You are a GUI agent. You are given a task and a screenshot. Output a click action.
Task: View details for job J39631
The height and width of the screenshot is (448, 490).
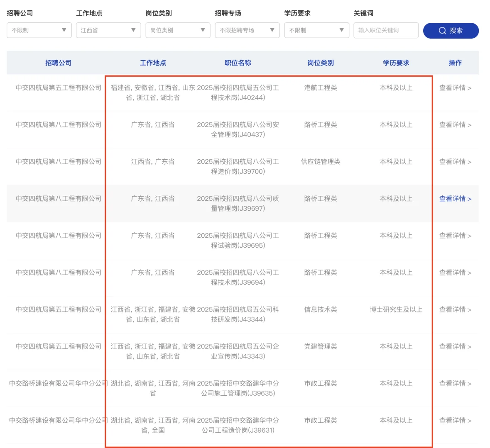click(x=455, y=420)
